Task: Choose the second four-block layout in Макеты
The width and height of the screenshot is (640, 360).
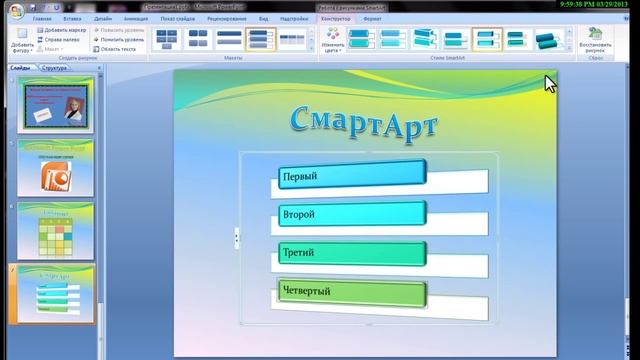Action: coord(198,39)
